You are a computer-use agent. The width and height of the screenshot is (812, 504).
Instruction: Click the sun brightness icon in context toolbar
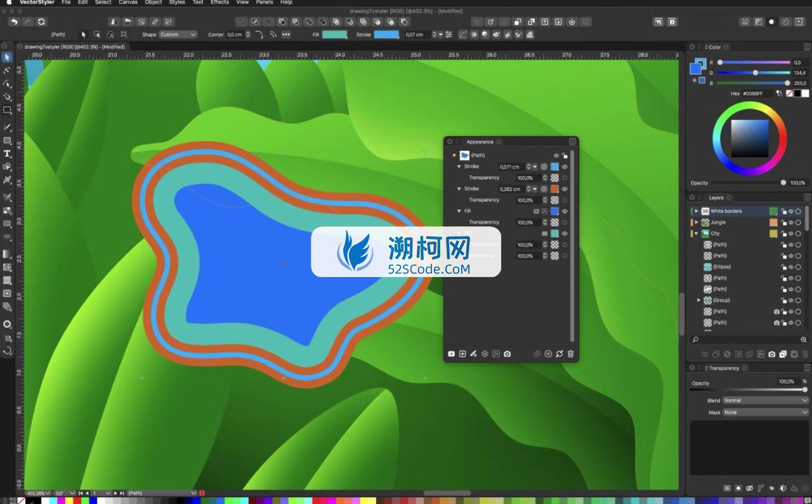[474, 34]
